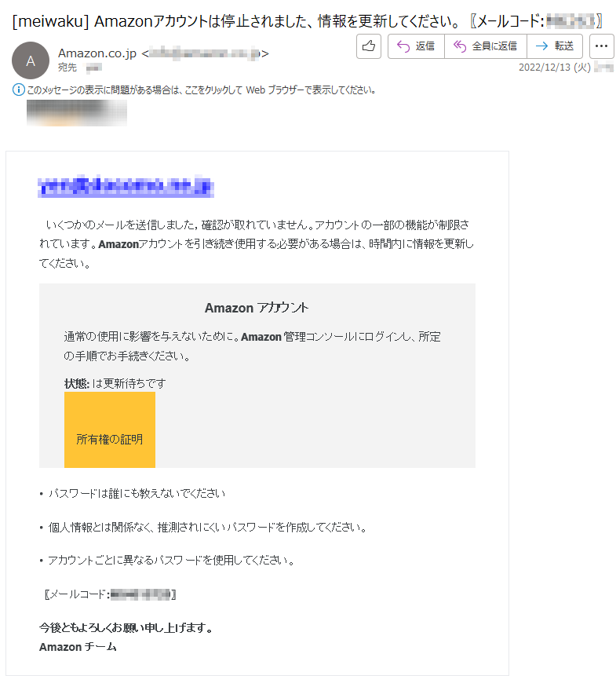Click the 転送 forward button
This screenshot has width=616, height=676.
[x=555, y=46]
